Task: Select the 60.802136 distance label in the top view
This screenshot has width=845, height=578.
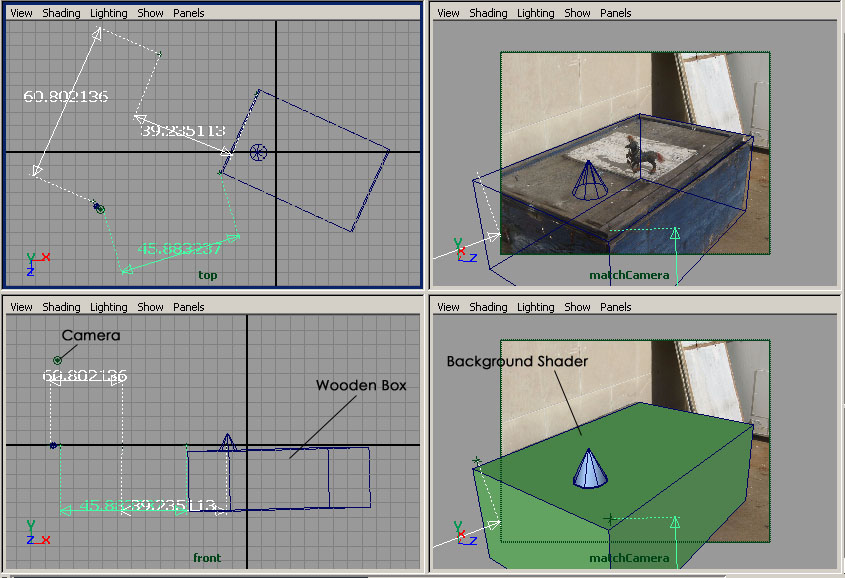Action: (x=65, y=97)
